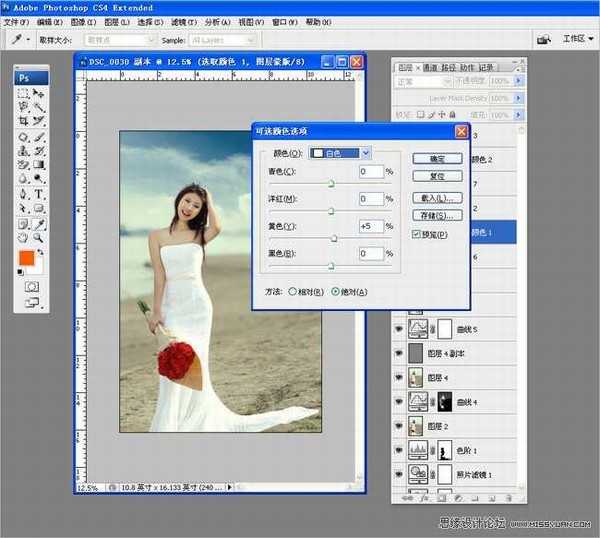
Task: Open the 颜色 dropdown showing 白色
Action: 340,153
